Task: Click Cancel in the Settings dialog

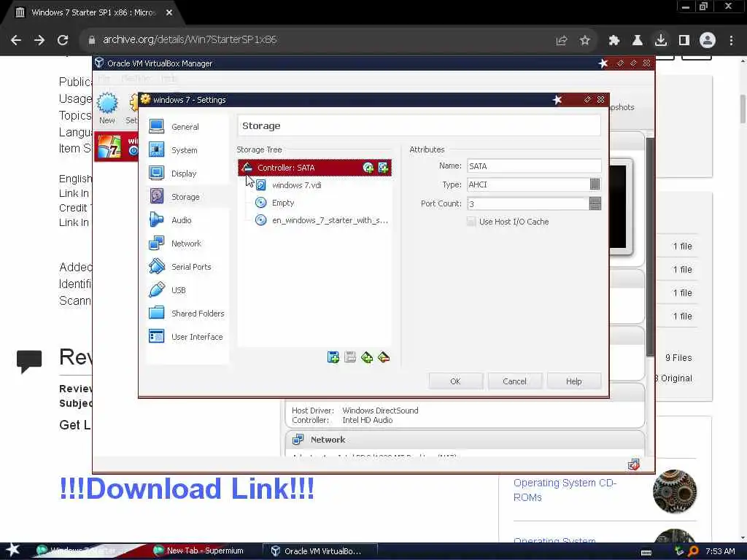Action: tap(514, 381)
